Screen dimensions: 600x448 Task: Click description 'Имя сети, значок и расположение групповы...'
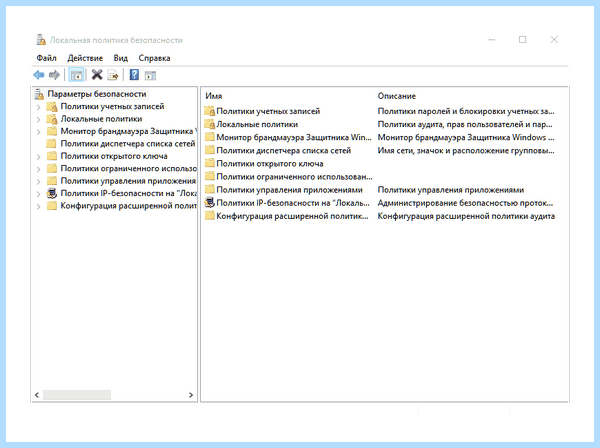(466, 150)
